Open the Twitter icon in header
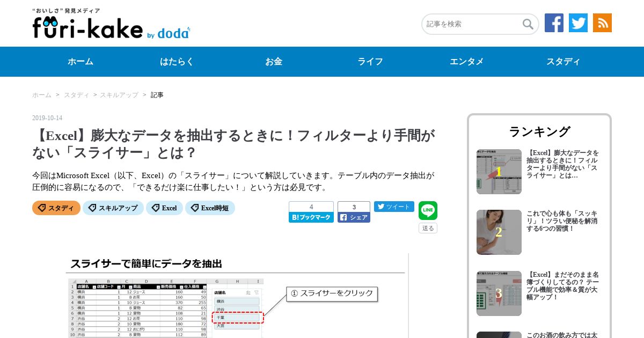Viewport: 644px width, 338px height. 578,23
